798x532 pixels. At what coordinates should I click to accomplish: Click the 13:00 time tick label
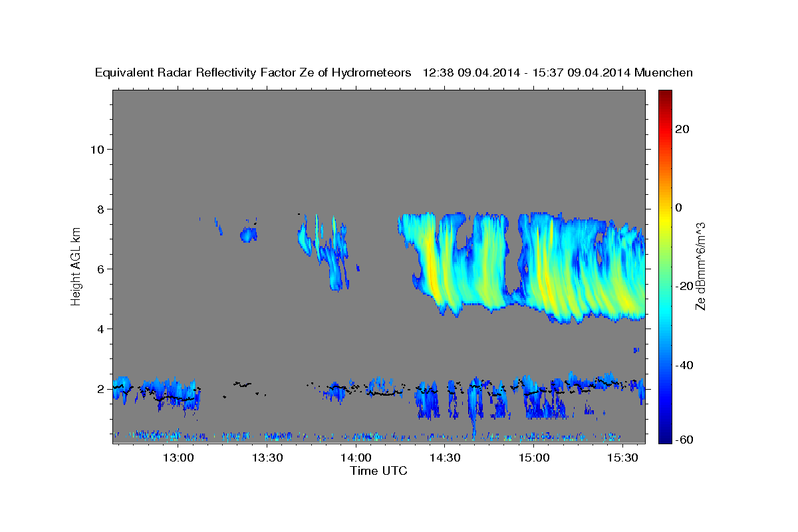[178, 458]
